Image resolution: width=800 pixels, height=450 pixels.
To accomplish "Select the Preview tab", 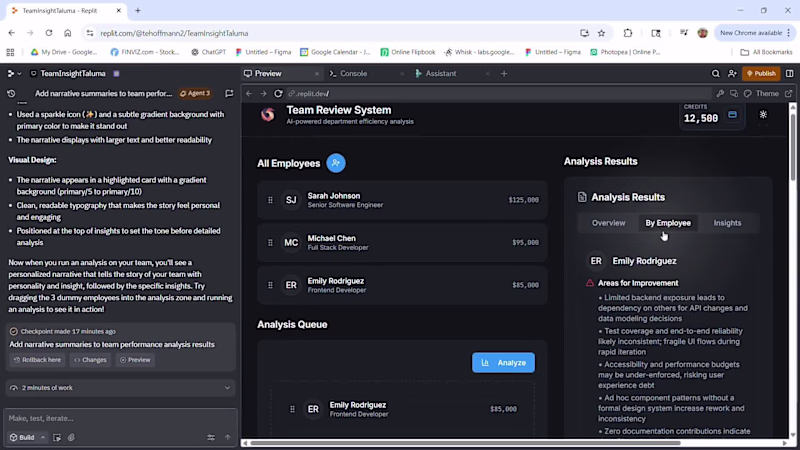I will (x=268, y=73).
